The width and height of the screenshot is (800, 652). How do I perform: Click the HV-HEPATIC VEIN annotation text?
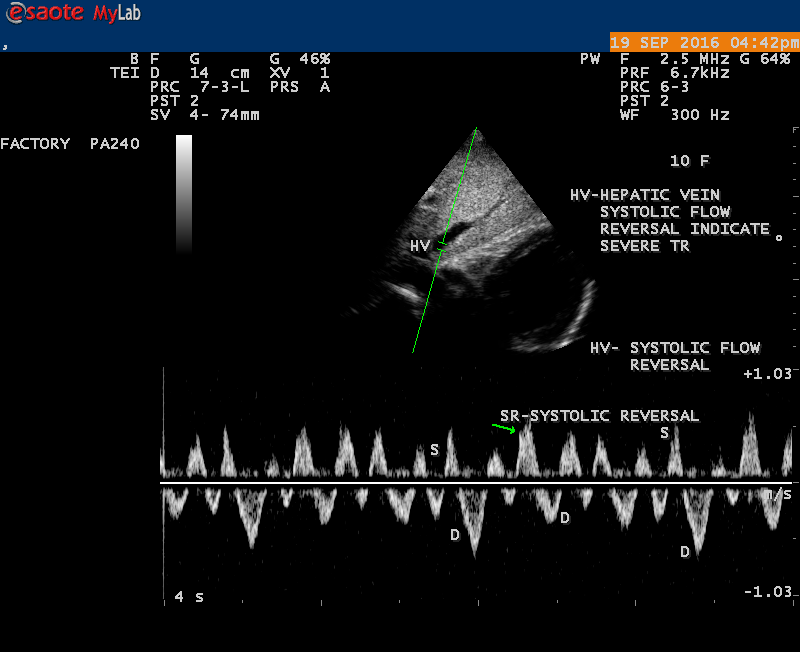644,195
